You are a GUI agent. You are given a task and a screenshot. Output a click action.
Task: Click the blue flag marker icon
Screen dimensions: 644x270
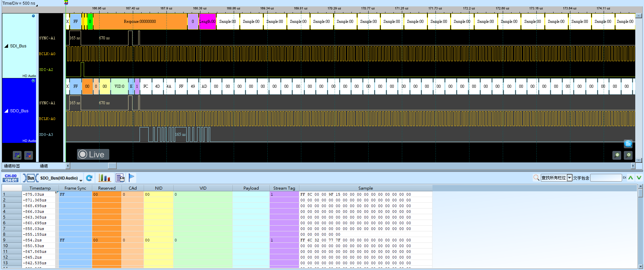(131, 178)
